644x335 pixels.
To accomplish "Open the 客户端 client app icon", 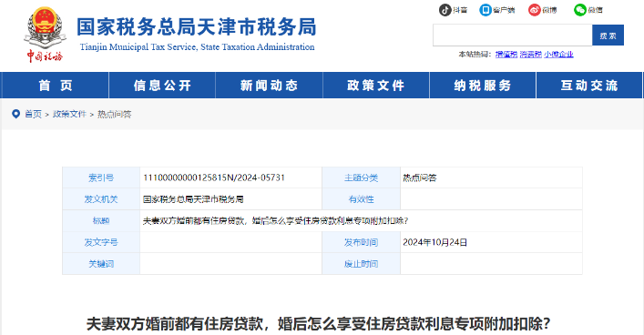I will pos(486,10).
